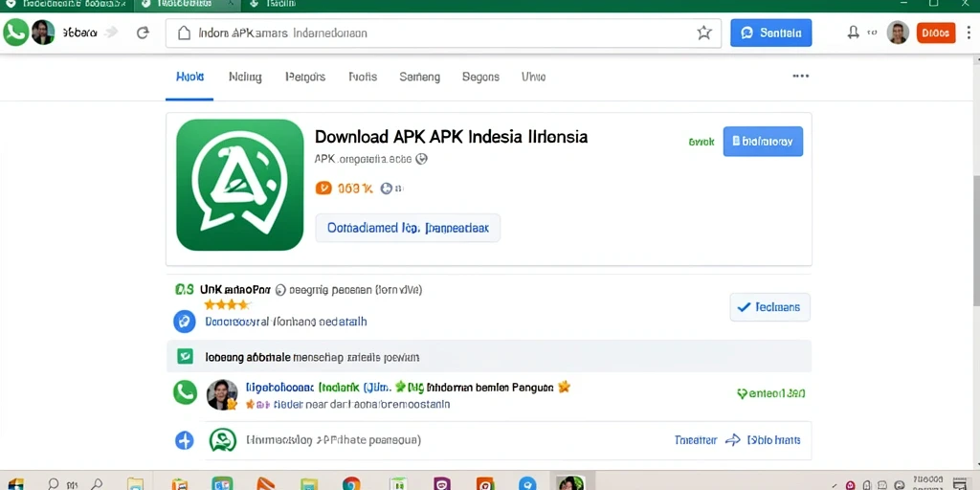Click the green chat bubble icon in the bottom row
980x490 pixels.
pos(223,440)
